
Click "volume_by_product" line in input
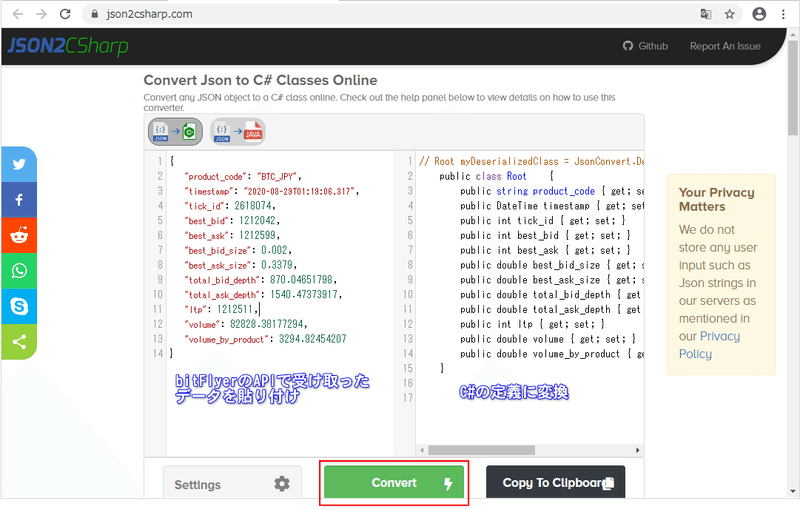265,339
